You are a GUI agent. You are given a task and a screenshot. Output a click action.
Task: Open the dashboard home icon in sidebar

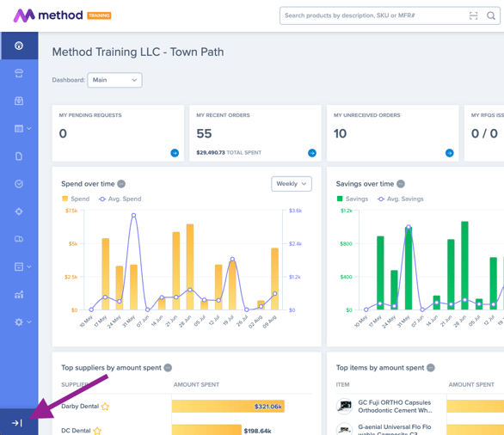(x=19, y=46)
